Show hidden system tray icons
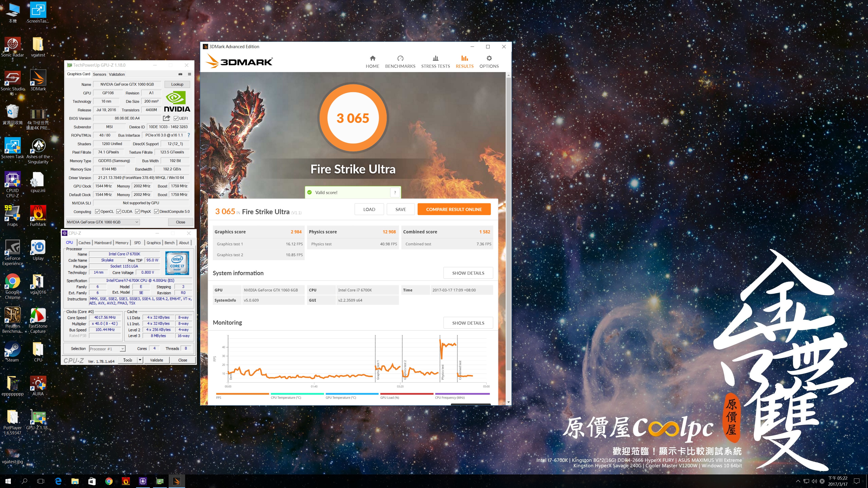Viewport: 868px width, 488px height. point(797,481)
